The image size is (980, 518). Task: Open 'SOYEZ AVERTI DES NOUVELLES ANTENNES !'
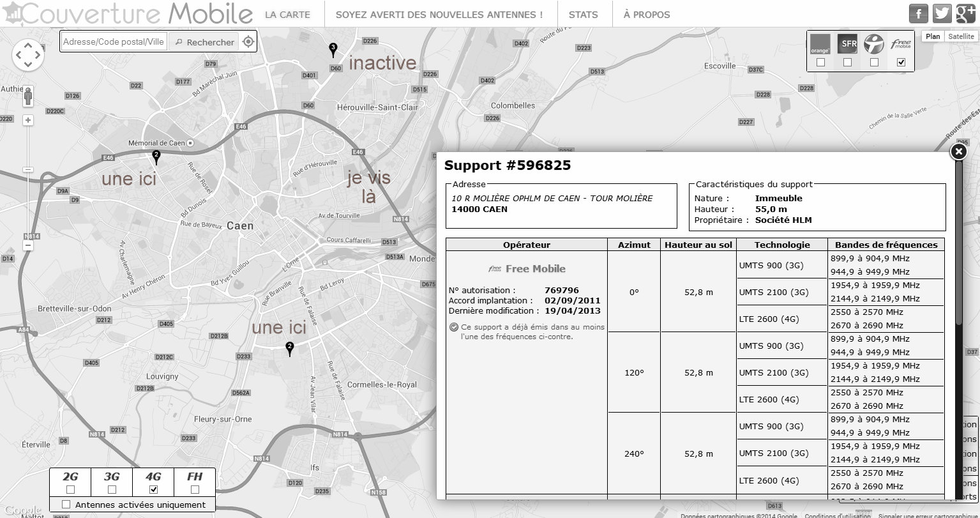[x=439, y=15]
